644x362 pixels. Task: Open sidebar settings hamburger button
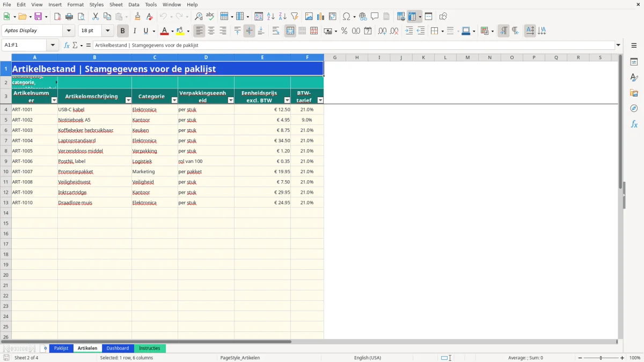pos(634,46)
